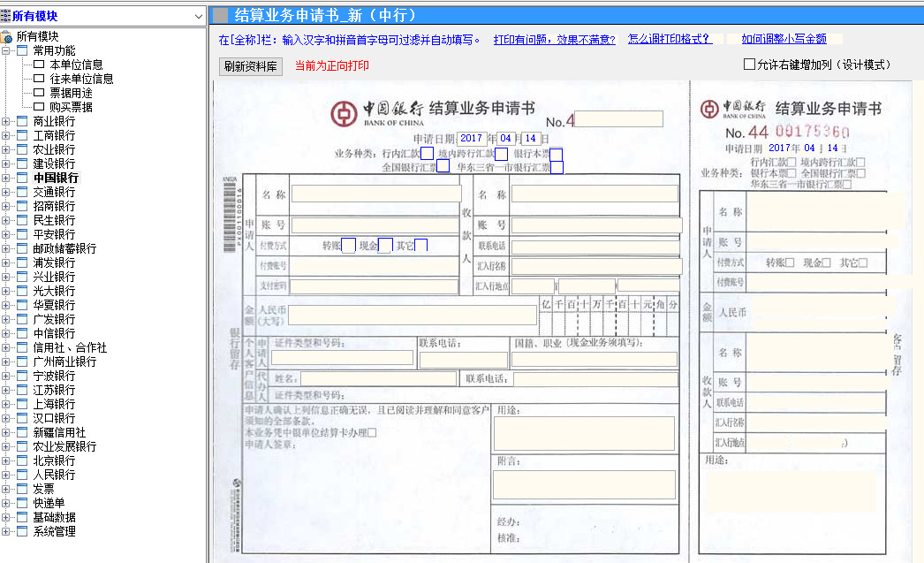Expand the 交通银行 node
Viewport: 924px width, 563px height.
click(x=6, y=192)
